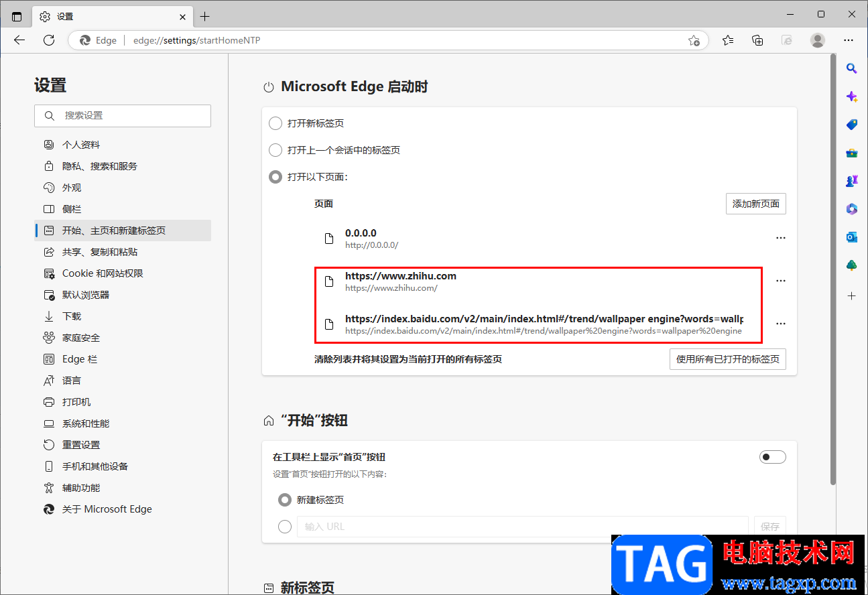Image resolution: width=868 pixels, height=595 pixels.
Task: Open more options for zhihu.com page
Action: [780, 281]
